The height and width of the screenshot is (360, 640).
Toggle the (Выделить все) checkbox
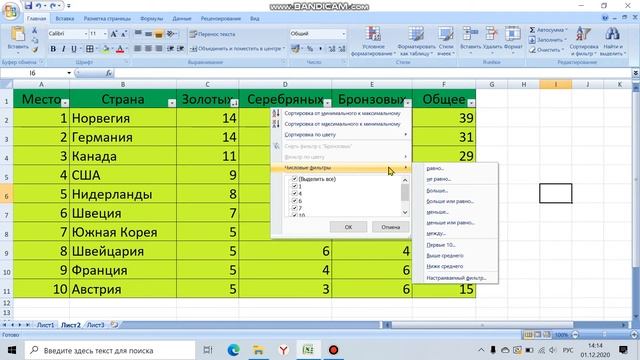(294, 179)
